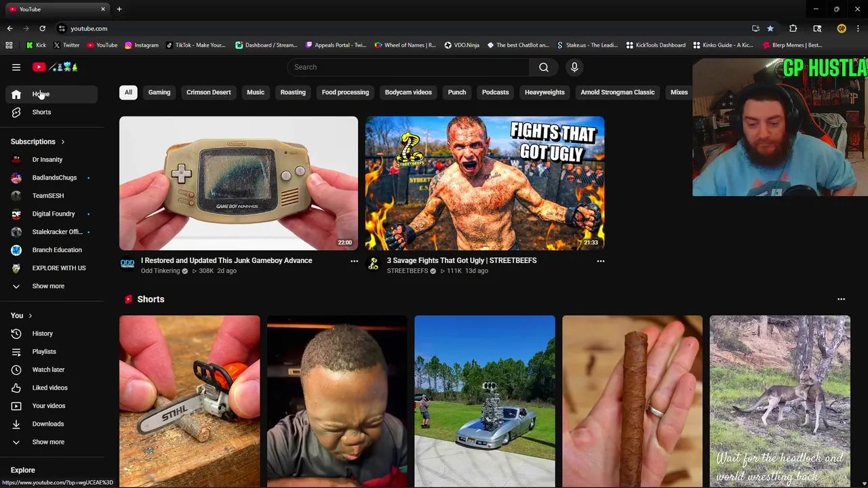Open Chrome apps grid in bookmarks bar
This screenshot has width=868, height=488.
pos(9,45)
